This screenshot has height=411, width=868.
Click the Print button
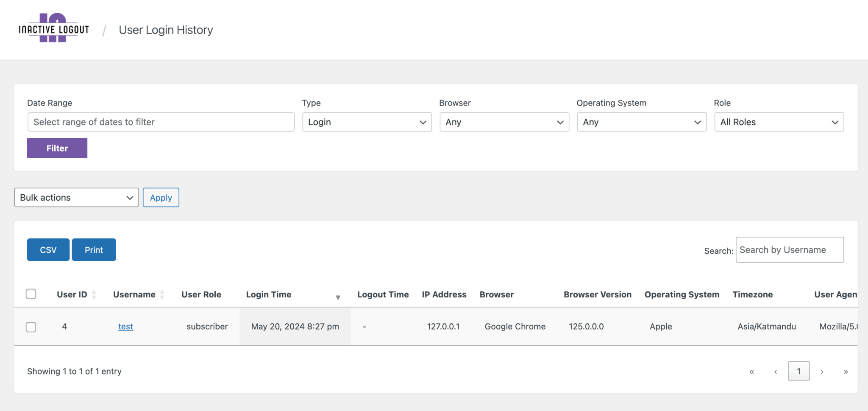(94, 250)
